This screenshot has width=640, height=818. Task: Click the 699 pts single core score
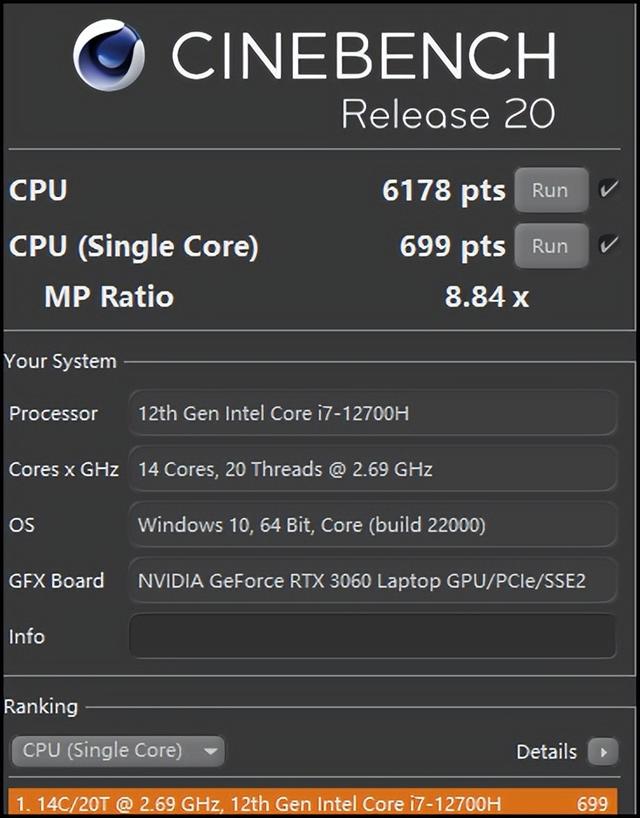coord(452,246)
